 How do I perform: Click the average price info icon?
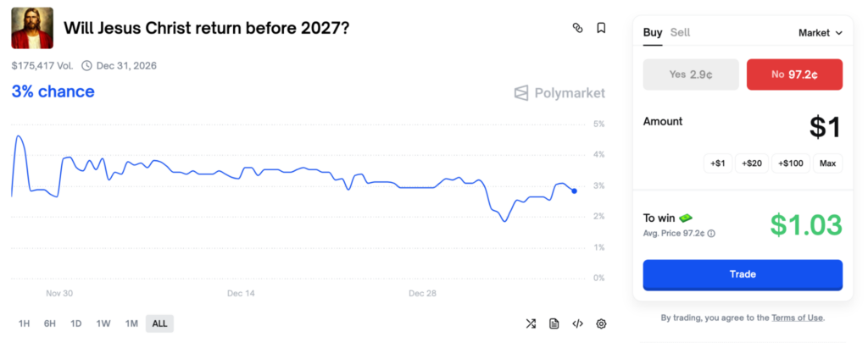click(711, 233)
